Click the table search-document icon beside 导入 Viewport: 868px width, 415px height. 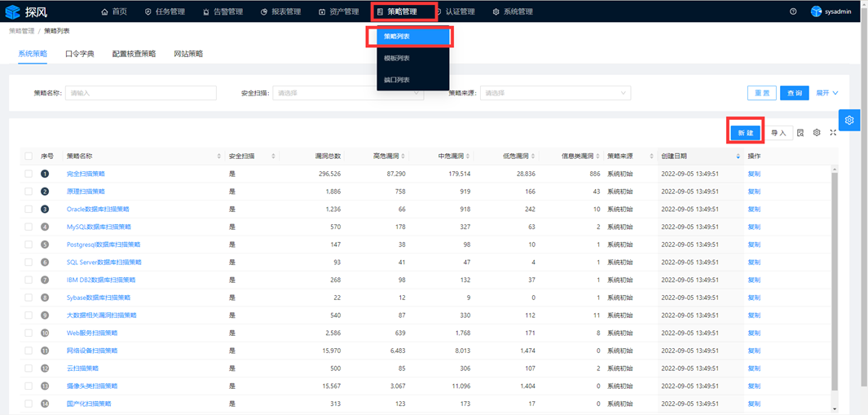[800, 133]
